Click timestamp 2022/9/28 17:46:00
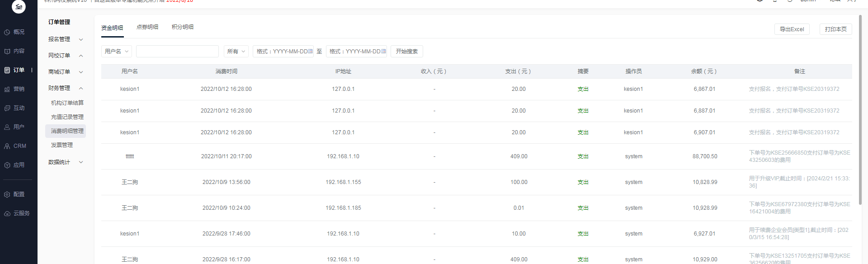This screenshot has height=264, width=868. click(x=226, y=234)
